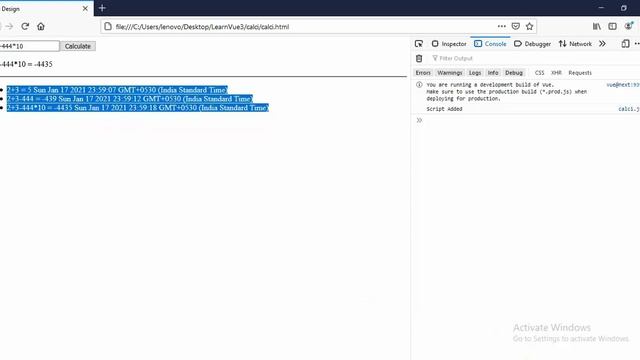Image resolution: width=640 pixels, height=360 pixels.
Task: Switch to the Debugger tab
Action: click(532, 44)
